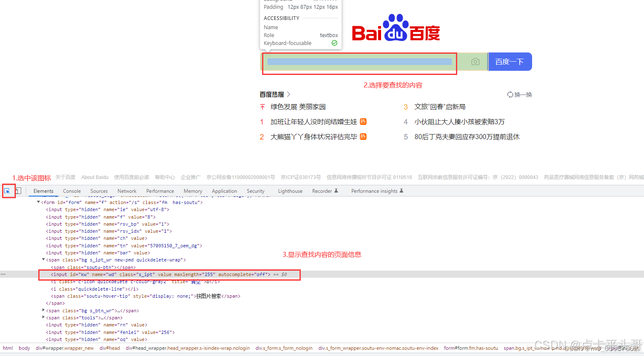Expand the span class tools node
644x356 pixels.
[x=44, y=318]
